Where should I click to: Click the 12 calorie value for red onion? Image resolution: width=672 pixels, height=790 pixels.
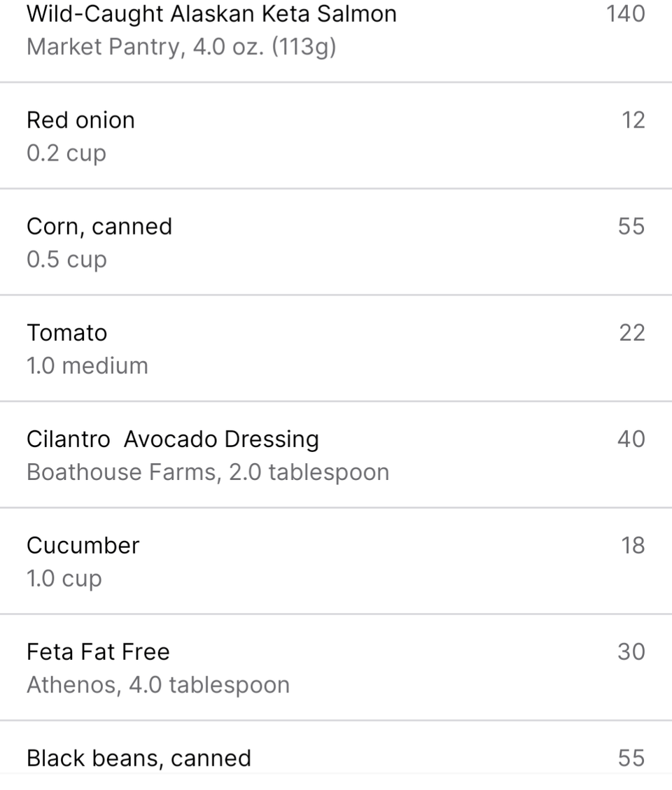[x=633, y=120]
